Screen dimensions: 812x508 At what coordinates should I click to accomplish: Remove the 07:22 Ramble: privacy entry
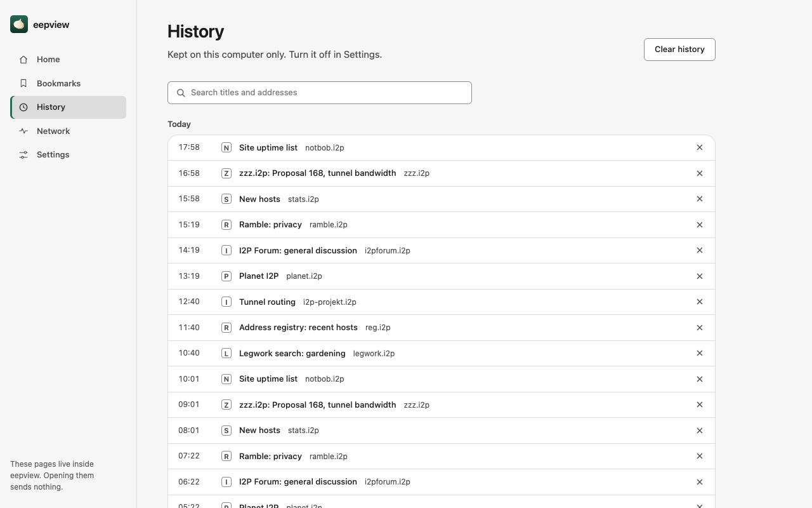point(700,456)
